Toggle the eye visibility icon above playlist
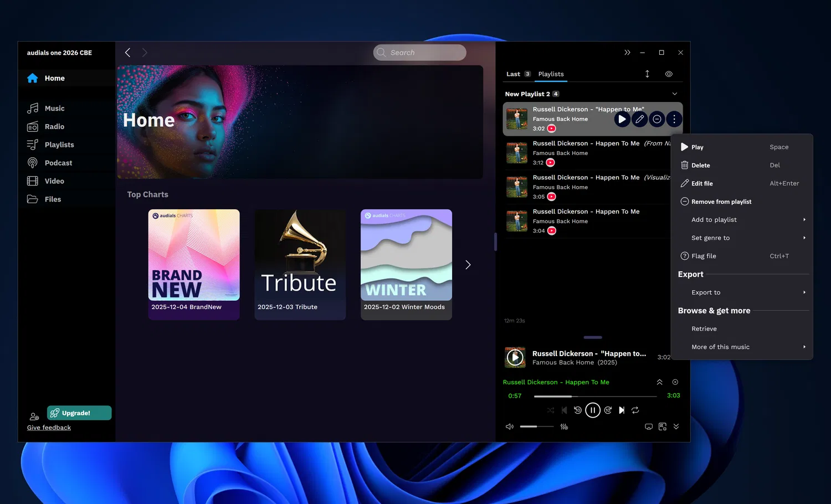 coord(669,74)
